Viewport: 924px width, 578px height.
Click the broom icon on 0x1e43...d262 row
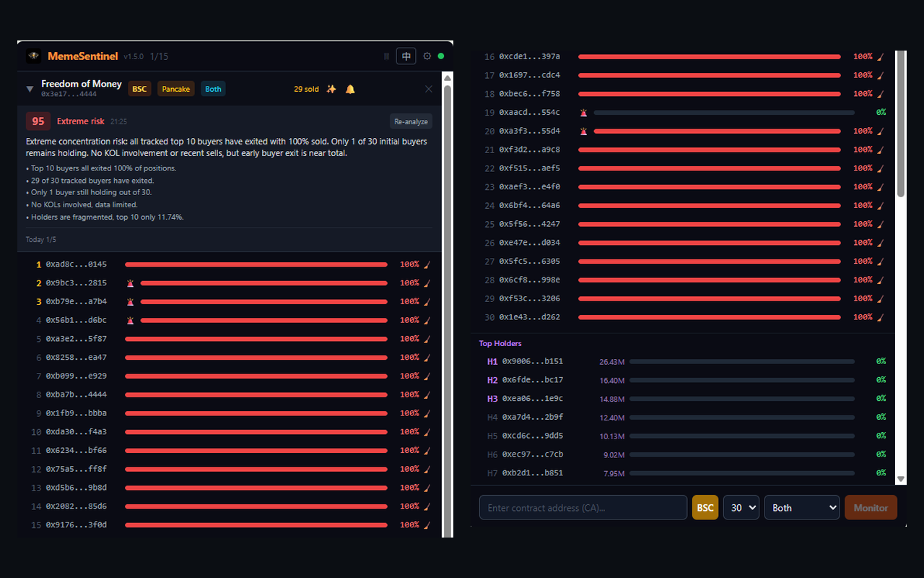[880, 317]
